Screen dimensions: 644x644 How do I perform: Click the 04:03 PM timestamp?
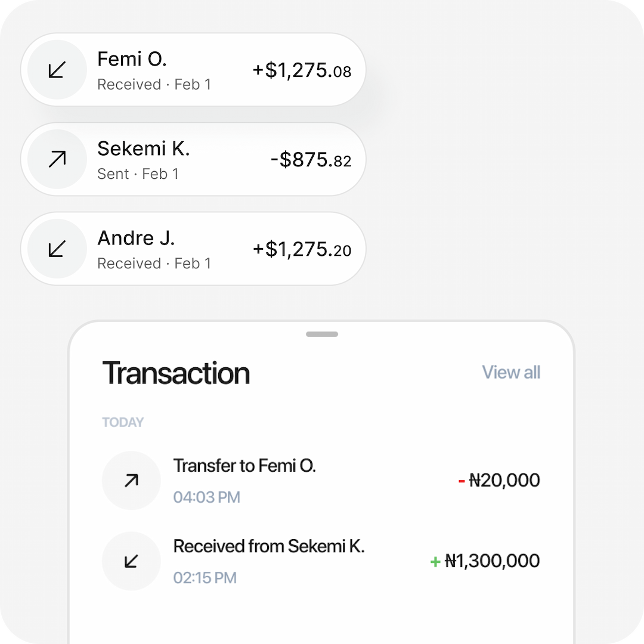pos(206,497)
